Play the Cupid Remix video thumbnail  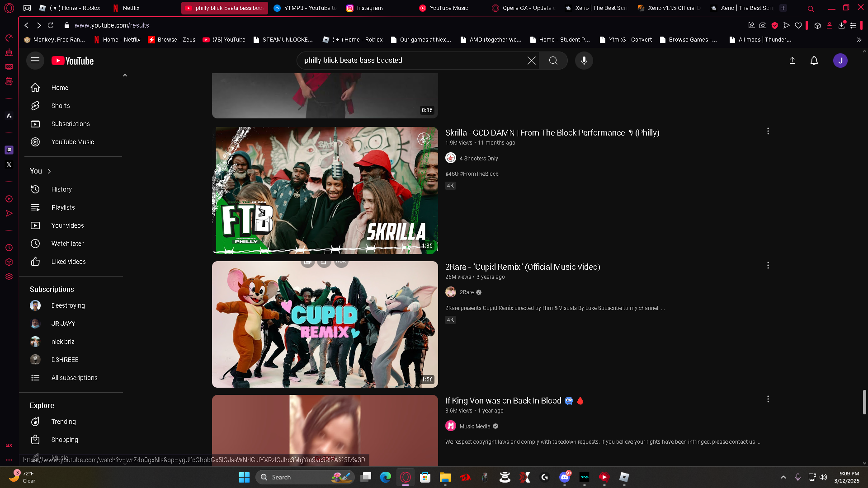(325, 324)
